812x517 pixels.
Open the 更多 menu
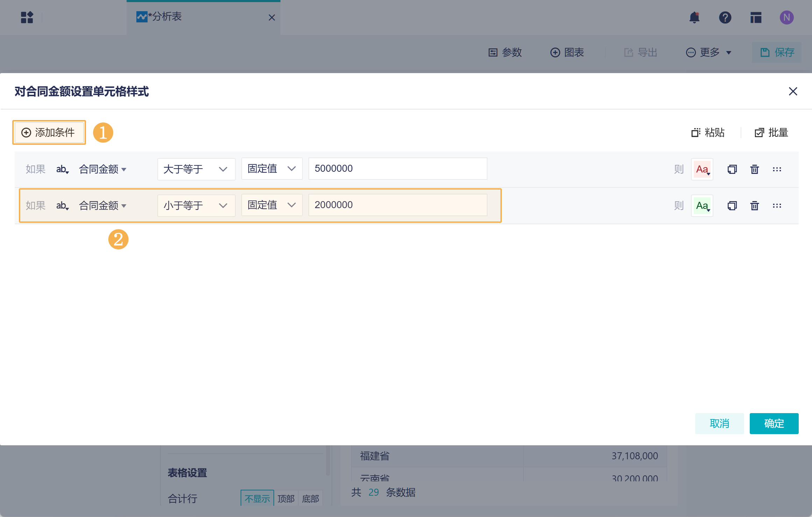pos(709,52)
